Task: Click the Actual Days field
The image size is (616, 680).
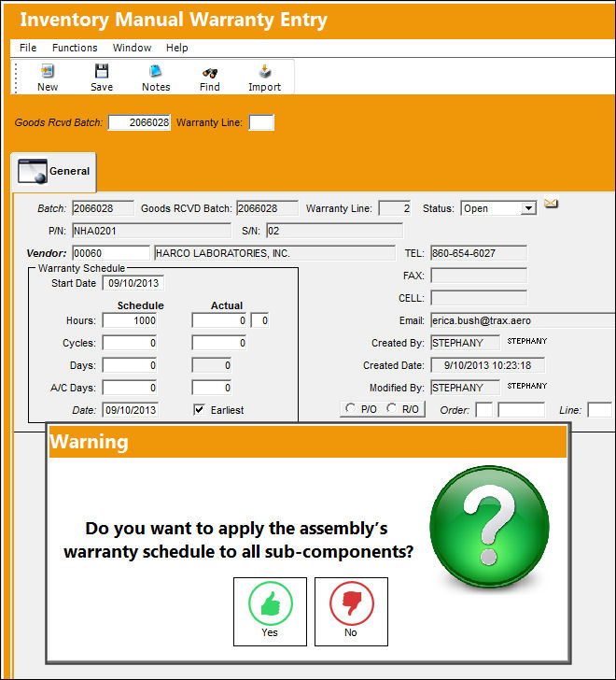Action: click(212, 365)
